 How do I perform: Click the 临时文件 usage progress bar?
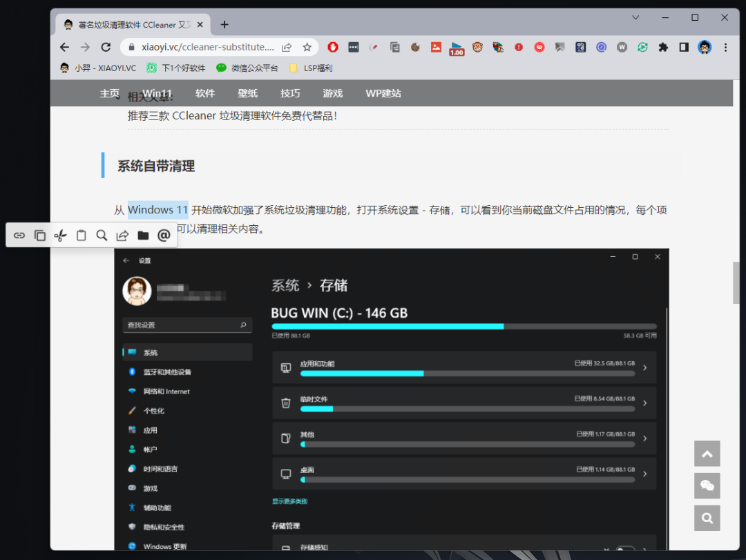click(468, 409)
